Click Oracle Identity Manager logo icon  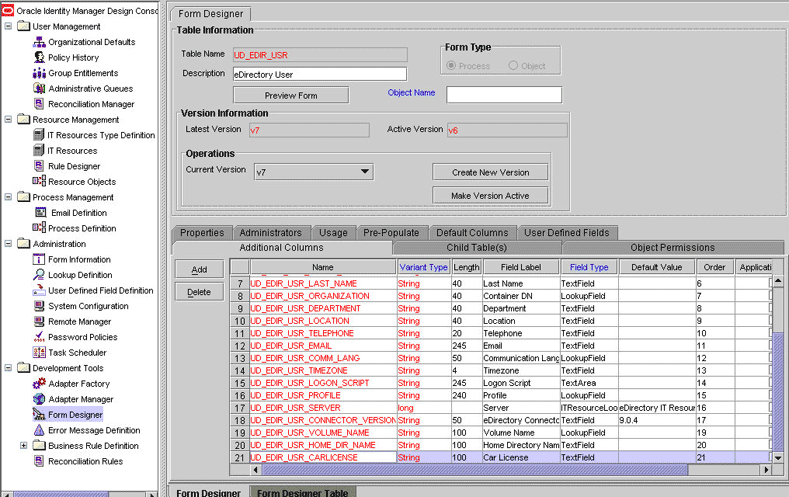(x=8, y=11)
